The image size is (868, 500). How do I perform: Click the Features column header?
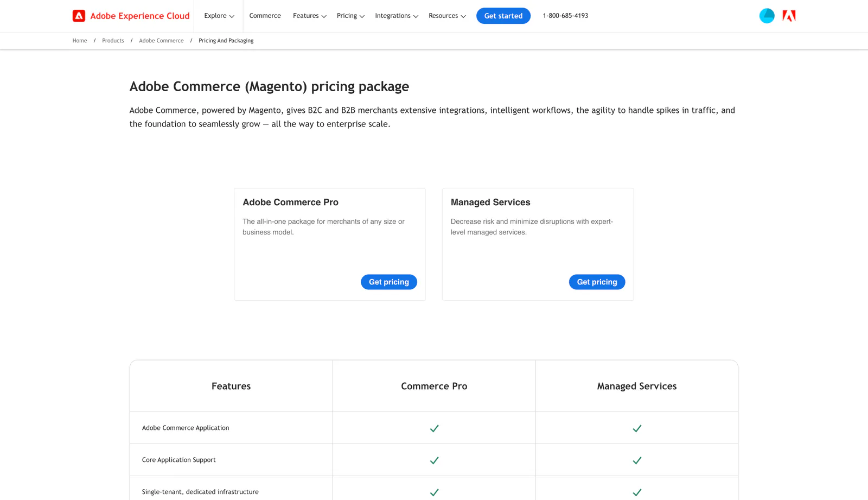coord(231,386)
